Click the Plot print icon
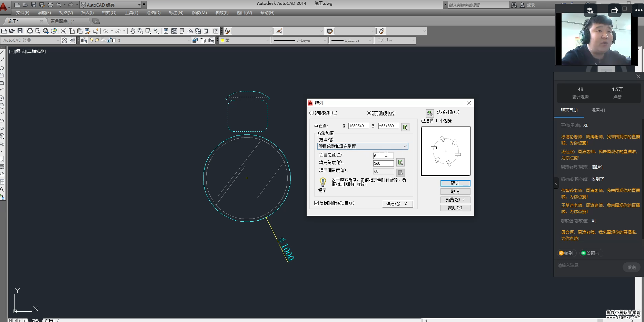644x322 pixels. (x=30, y=31)
